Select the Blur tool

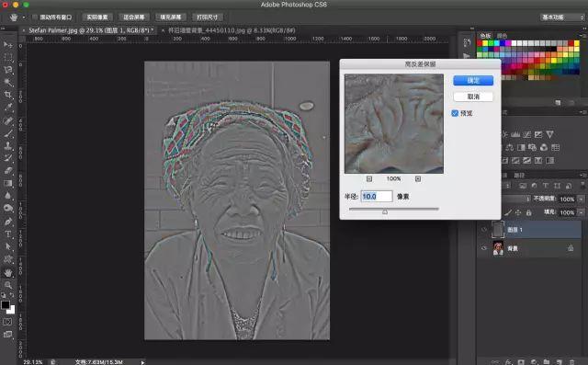click(x=8, y=196)
